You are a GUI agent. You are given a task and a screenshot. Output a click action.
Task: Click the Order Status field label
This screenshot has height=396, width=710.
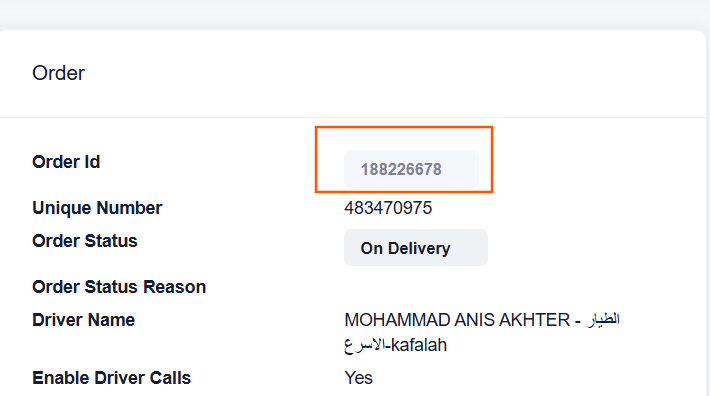[85, 241]
